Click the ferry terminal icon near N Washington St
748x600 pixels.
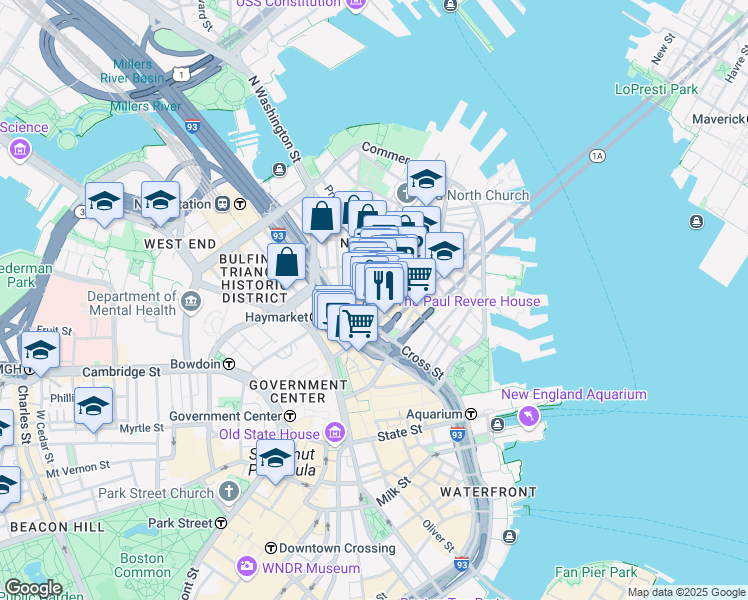pyautogui.click(x=280, y=169)
